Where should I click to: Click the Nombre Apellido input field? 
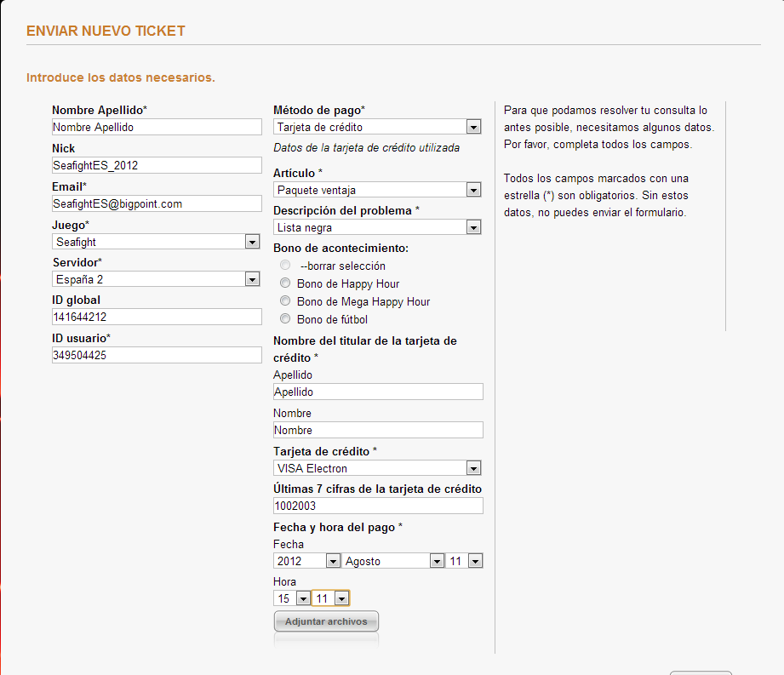[157, 127]
